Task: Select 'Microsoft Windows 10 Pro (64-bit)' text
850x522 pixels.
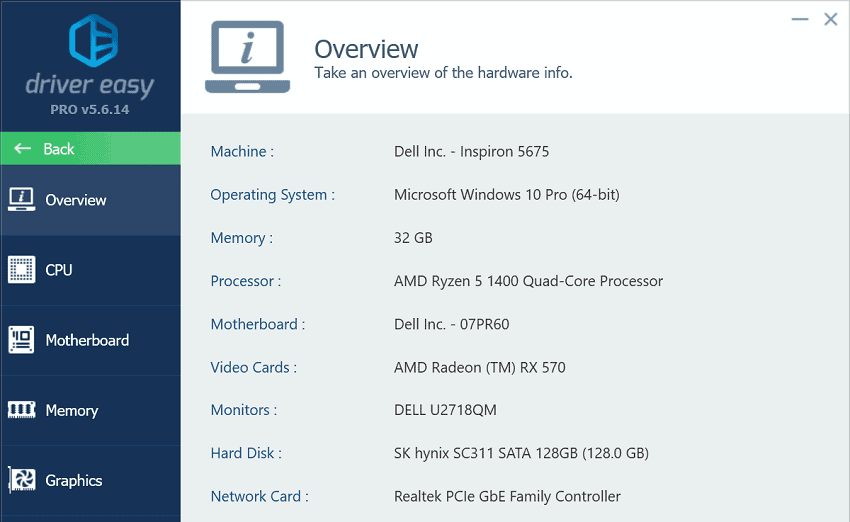Action: (506, 195)
